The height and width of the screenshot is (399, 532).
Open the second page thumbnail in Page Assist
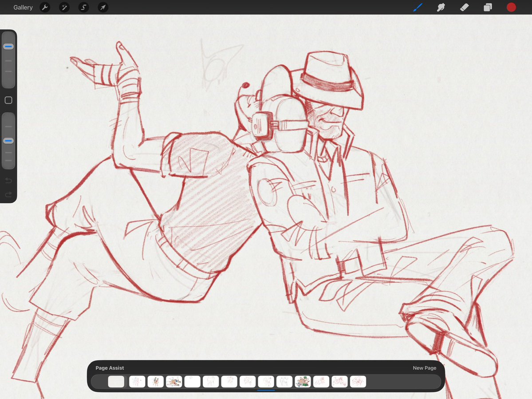137,382
